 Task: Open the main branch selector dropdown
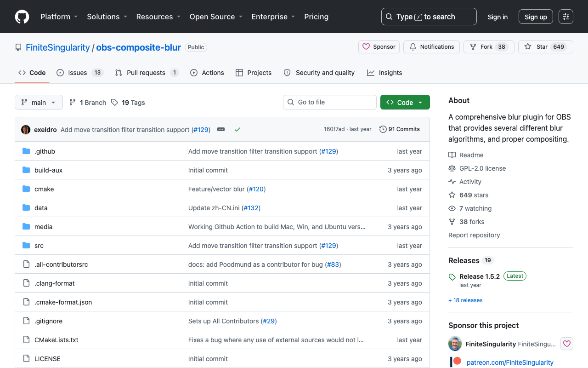tap(39, 102)
